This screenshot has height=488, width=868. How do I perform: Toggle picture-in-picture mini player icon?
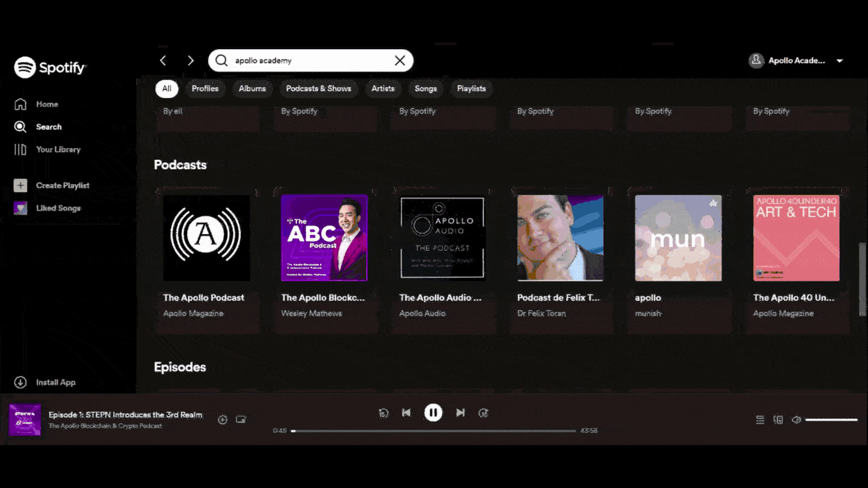tap(241, 420)
